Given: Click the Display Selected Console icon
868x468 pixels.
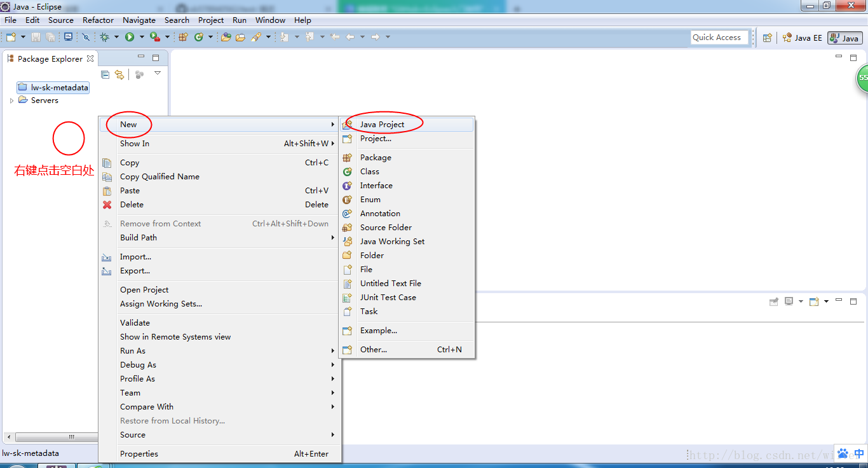Looking at the screenshot, I should click(x=789, y=301).
